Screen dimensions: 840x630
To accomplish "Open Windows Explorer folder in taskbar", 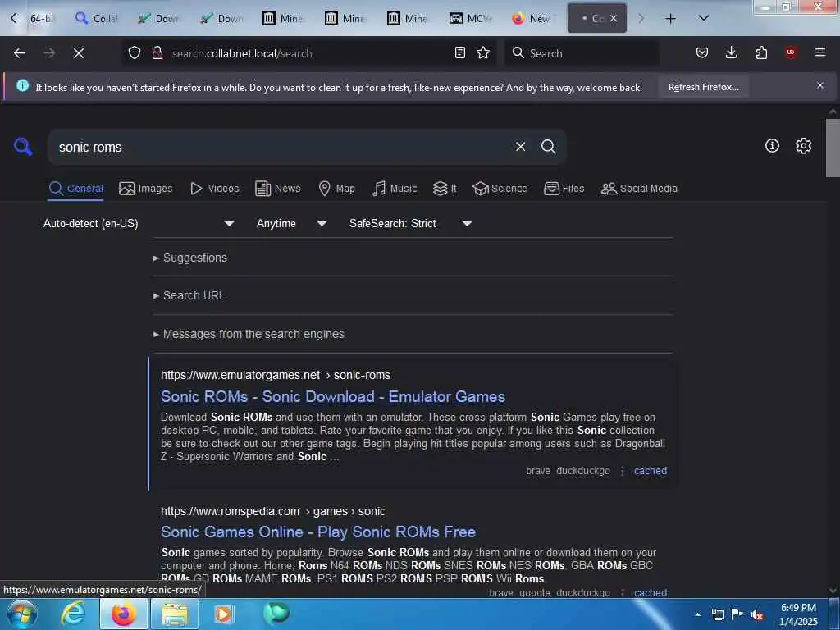I will (x=176, y=614).
